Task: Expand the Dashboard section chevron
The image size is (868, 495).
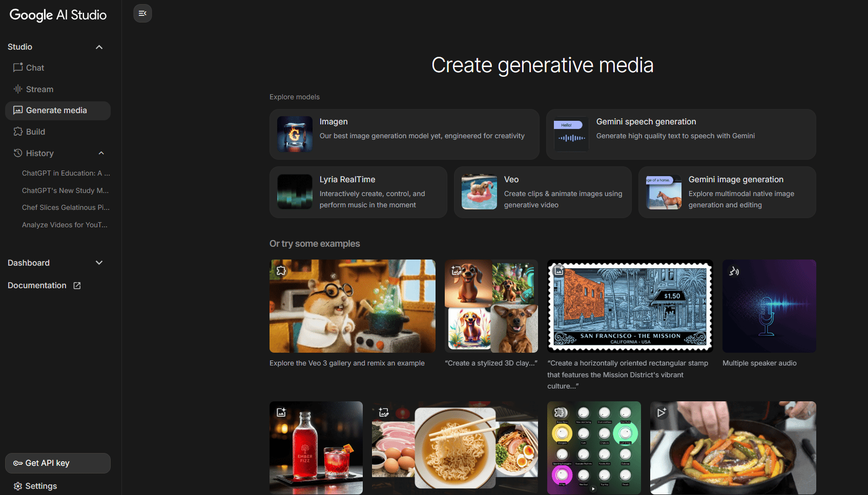Action: coord(99,263)
